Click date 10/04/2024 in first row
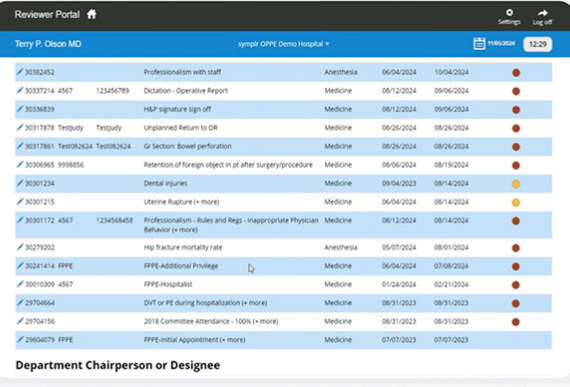 (x=451, y=72)
